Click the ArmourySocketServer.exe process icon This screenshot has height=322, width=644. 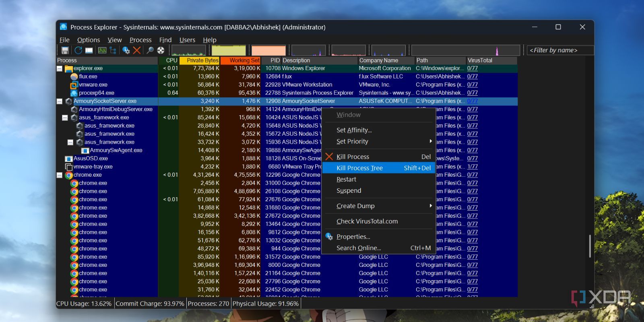tap(68, 101)
